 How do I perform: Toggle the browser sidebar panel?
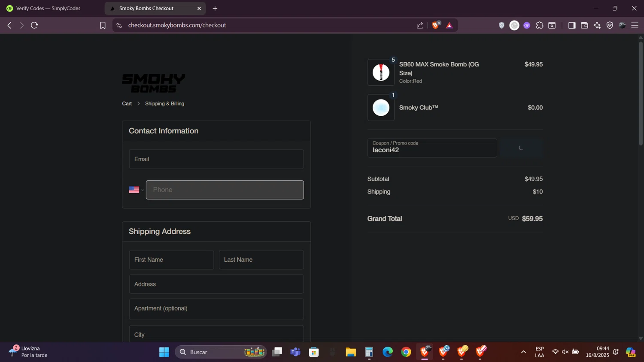tap(572, 25)
